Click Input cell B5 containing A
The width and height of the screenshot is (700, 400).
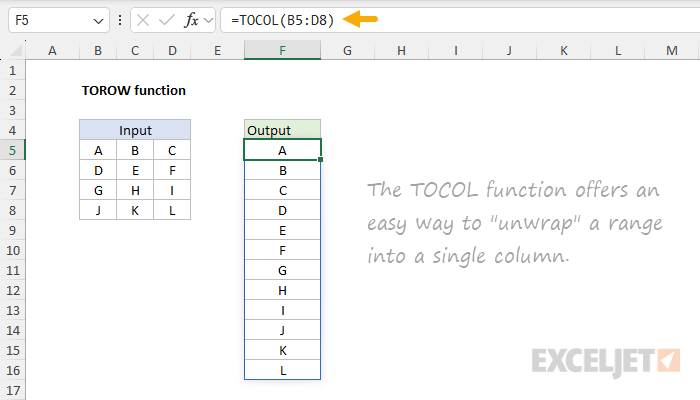tap(98, 150)
